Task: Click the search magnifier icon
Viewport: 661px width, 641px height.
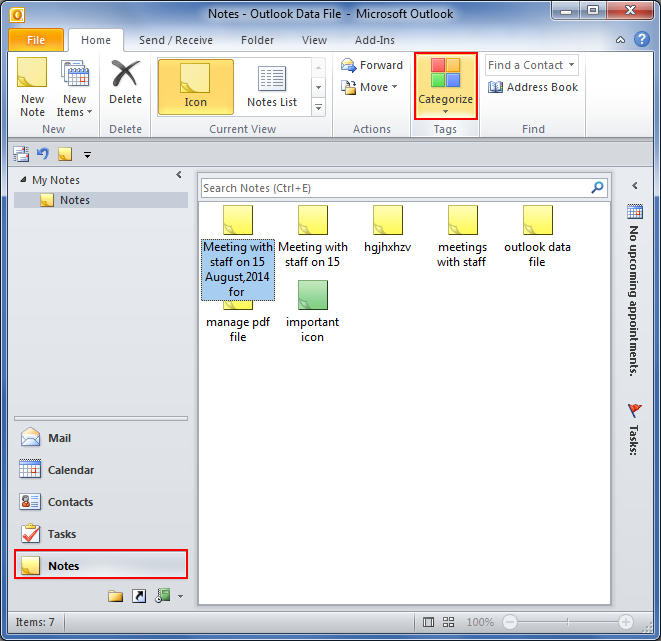Action: [597, 188]
